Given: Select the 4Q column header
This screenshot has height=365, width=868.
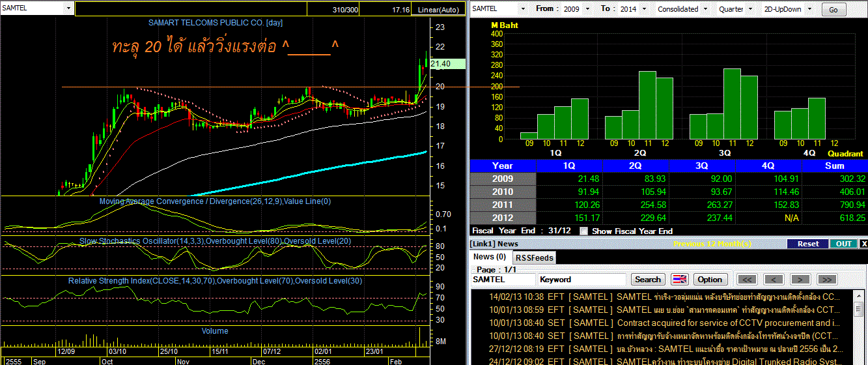Looking at the screenshot, I should 768,166.
